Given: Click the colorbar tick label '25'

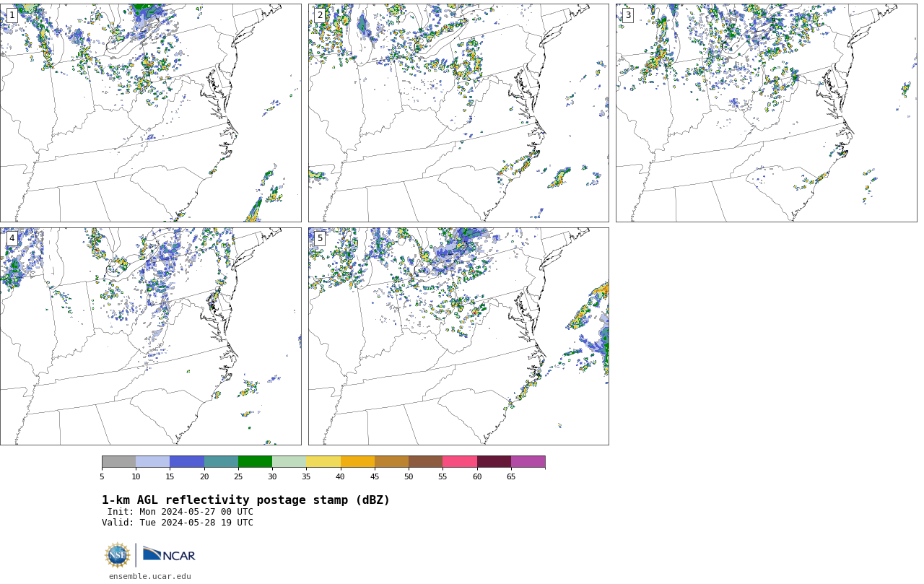Looking at the screenshot, I should (x=238, y=476).
